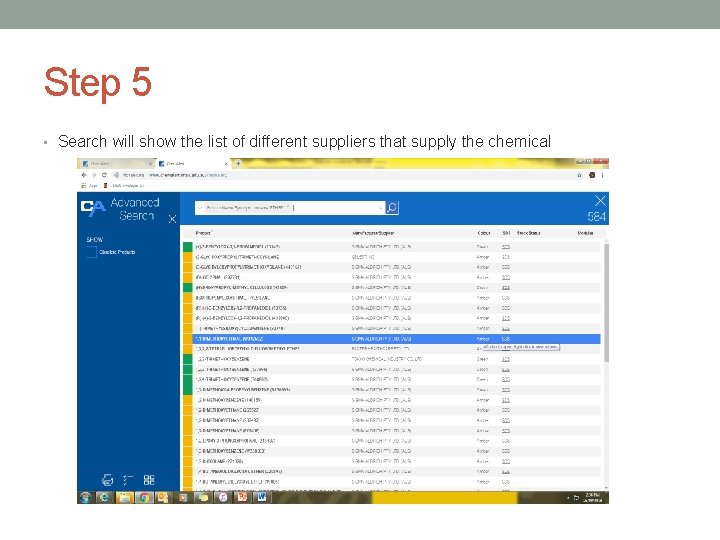The image size is (720, 540).
Task: Sort by Manufacturer/Supplier column header
Action: [x=373, y=233]
